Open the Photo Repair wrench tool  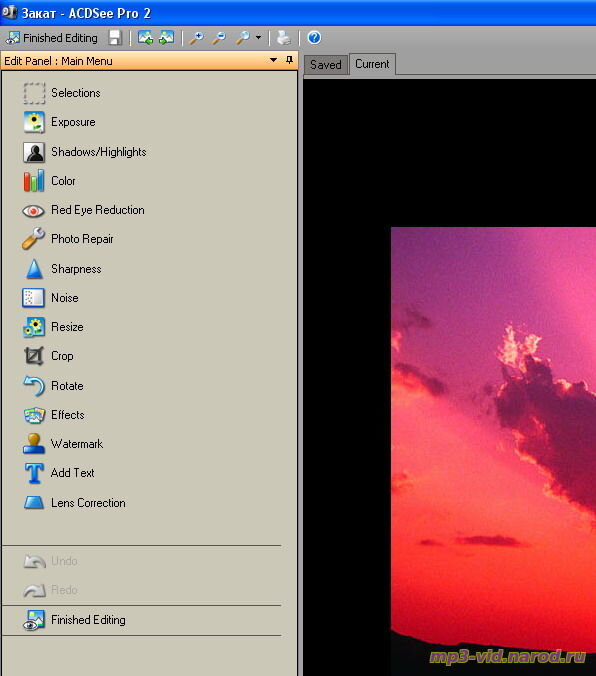pos(68,239)
